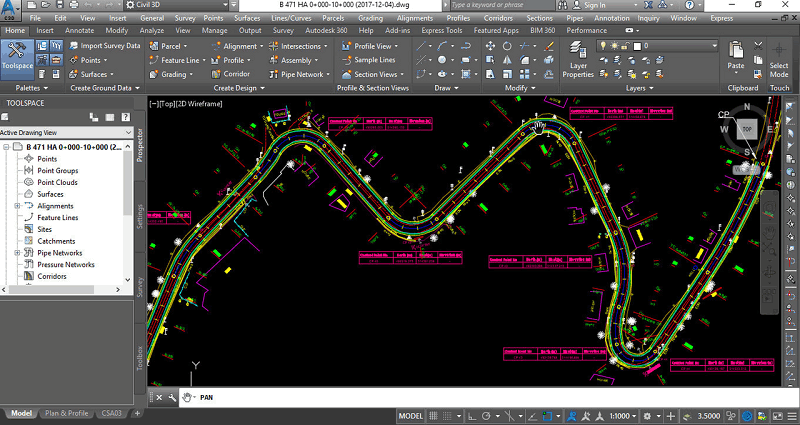Toggle annotation visibility icon in status bar
The width and height of the screenshot is (800, 425).
[x=572, y=416]
